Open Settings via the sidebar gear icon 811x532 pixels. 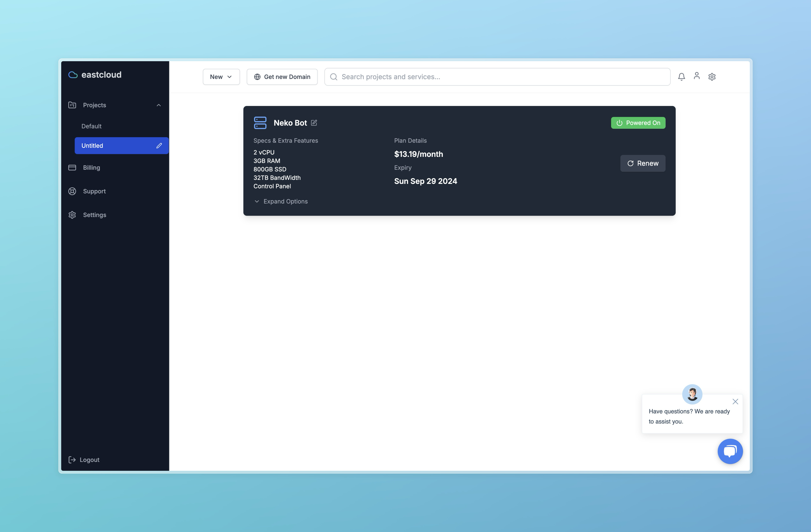72,215
